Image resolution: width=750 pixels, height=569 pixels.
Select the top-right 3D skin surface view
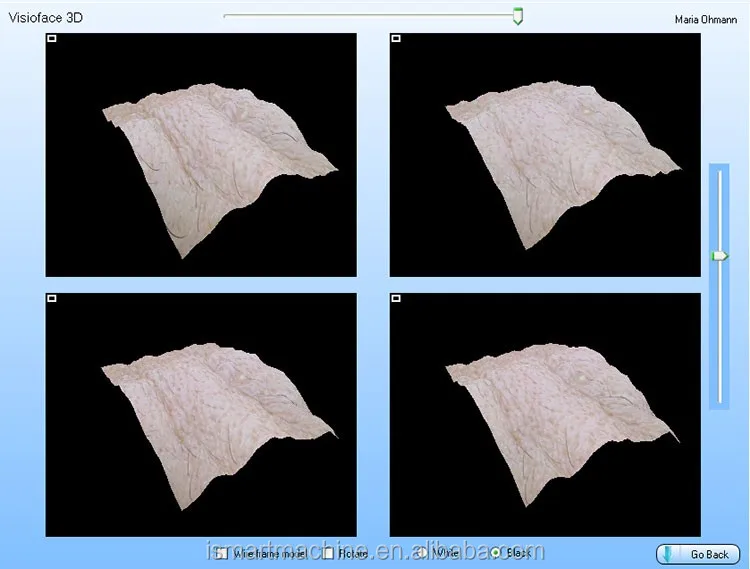[x=545, y=155]
